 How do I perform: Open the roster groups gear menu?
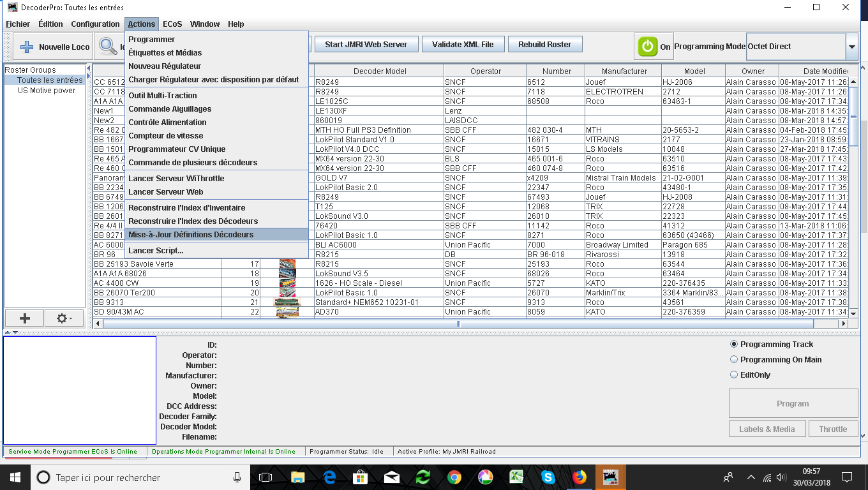pyautogui.click(x=64, y=318)
